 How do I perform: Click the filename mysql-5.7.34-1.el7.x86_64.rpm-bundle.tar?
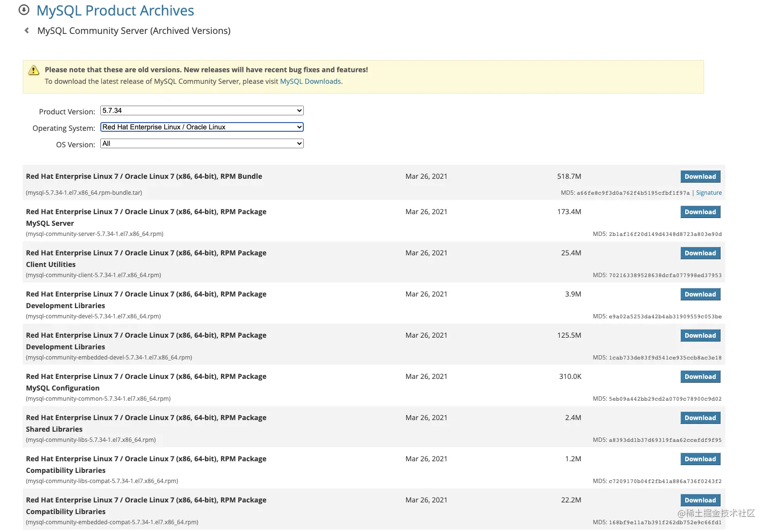coord(84,193)
